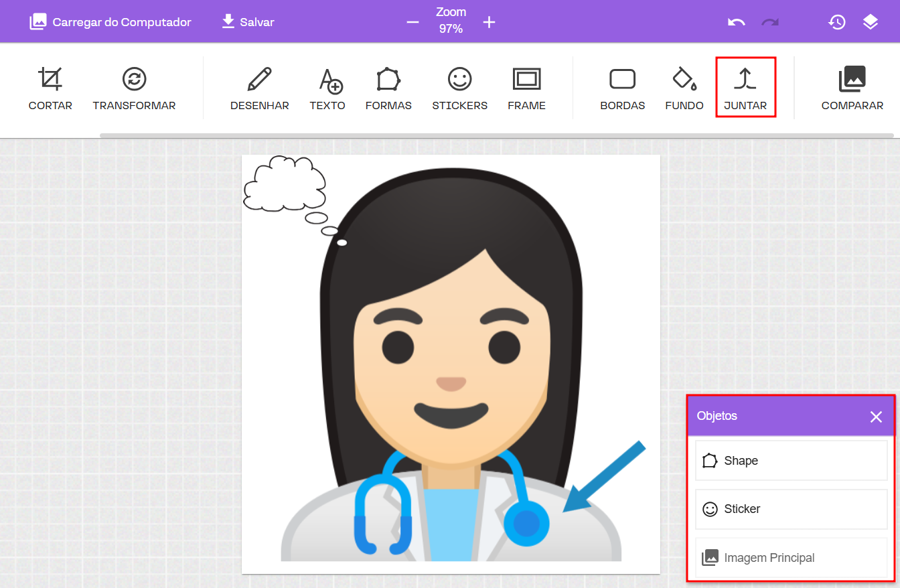Select the Shape object in Objetos
900x588 pixels.
[791, 461]
